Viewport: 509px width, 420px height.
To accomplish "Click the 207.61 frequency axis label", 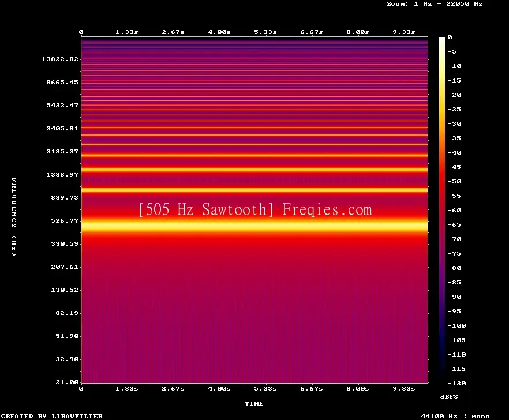I will (x=65, y=267).
